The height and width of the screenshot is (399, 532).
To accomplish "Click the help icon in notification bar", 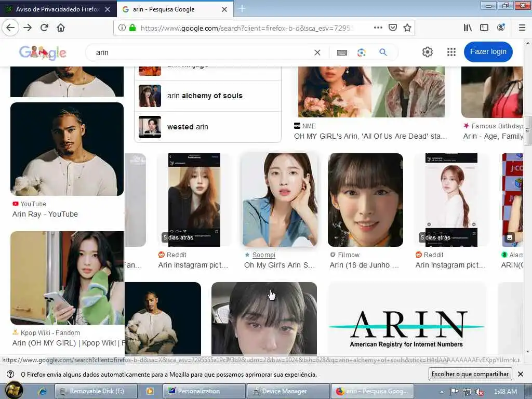I will pos(10,374).
